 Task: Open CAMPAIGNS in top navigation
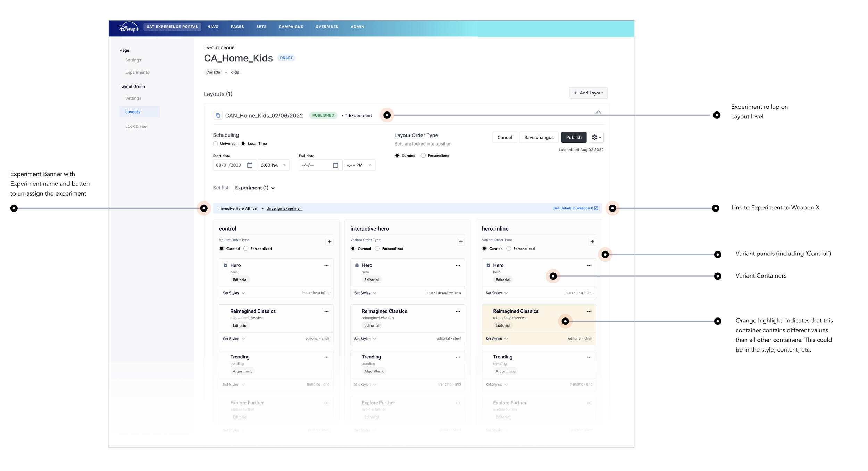tap(291, 27)
